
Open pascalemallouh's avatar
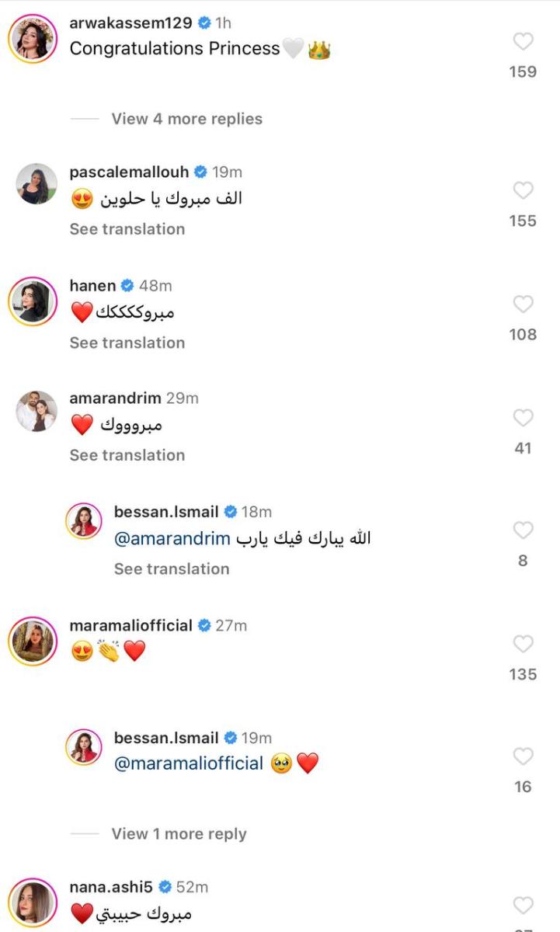click(x=37, y=184)
